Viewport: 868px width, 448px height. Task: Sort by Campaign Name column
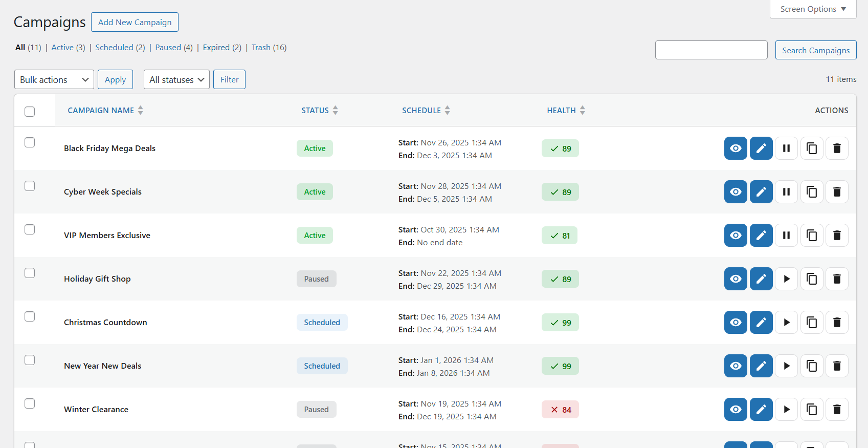105,111
